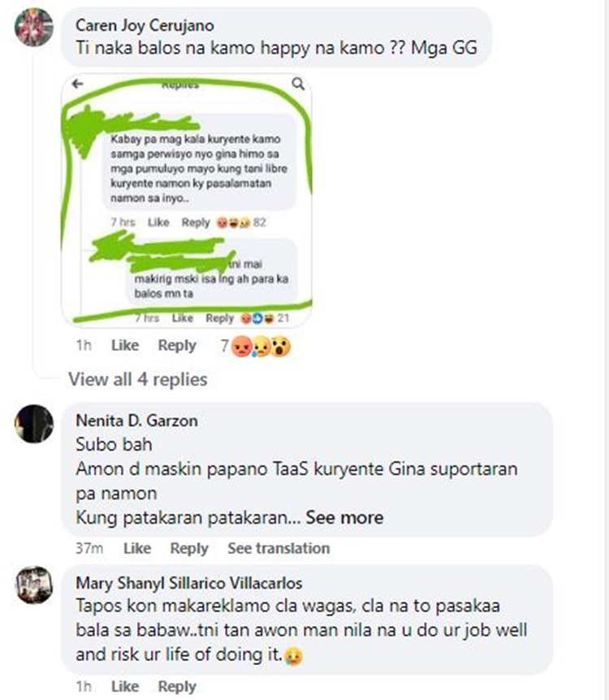Screen dimensions: 609x700
Task: Click the crying sad reaction emoji
Action: tap(261, 346)
